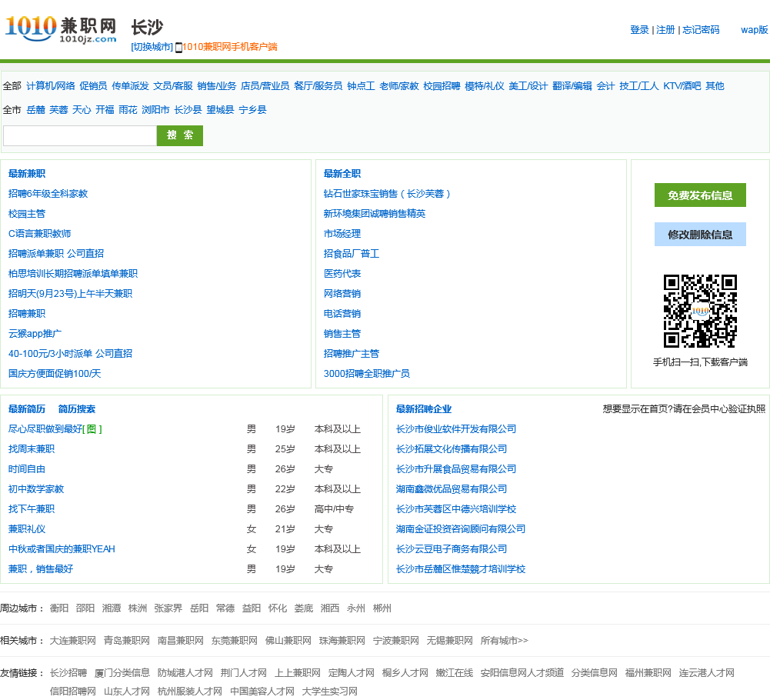Open the 网络营销 full-time job

tap(342, 294)
